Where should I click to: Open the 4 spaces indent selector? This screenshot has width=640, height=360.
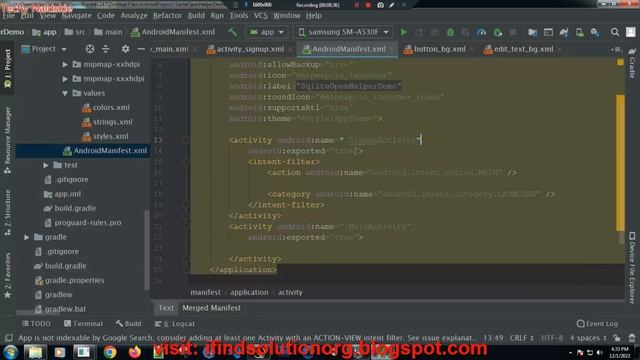click(x=588, y=338)
